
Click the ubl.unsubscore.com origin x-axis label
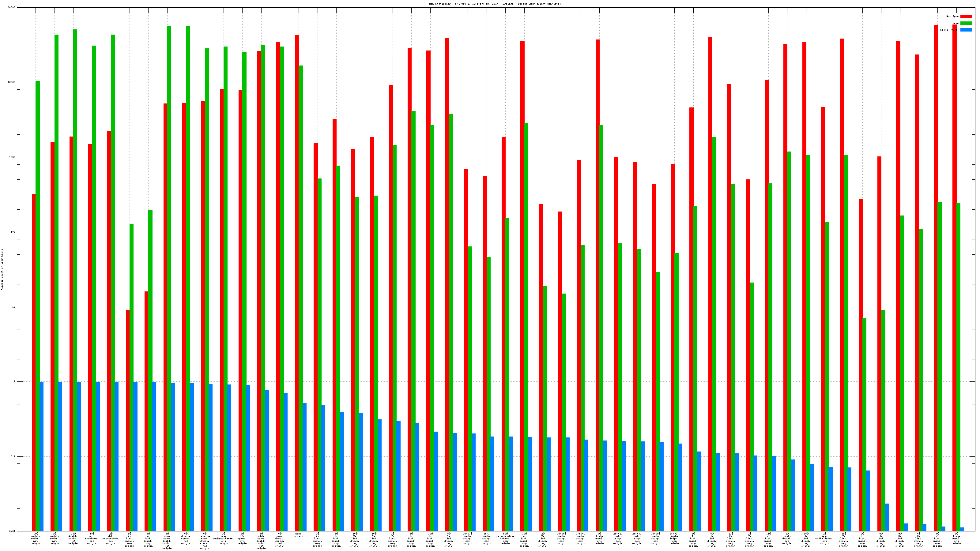coord(110,538)
